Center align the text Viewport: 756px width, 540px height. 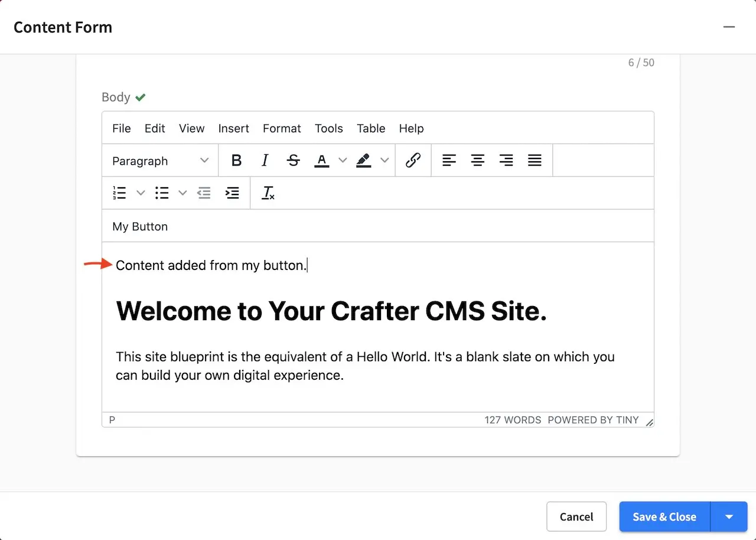[478, 161]
